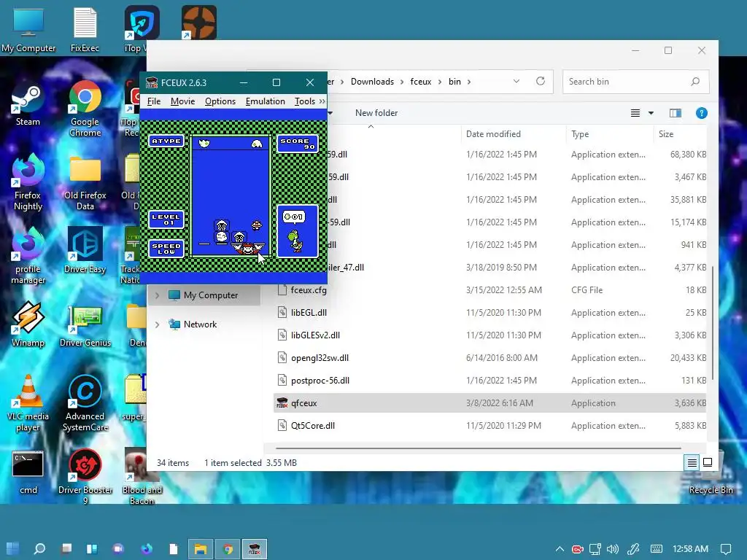
Task: Sort files by Date modified column
Action: pyautogui.click(x=513, y=134)
